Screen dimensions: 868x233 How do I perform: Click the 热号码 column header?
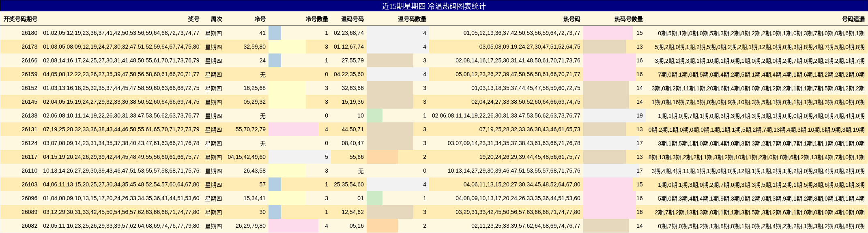[x=572, y=19]
